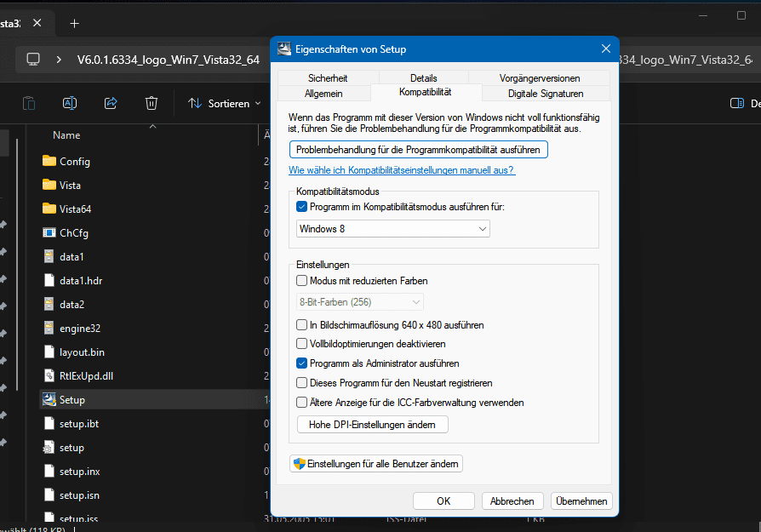Switch to the Vorgängerversionen tab
761x532 pixels.
539,77
